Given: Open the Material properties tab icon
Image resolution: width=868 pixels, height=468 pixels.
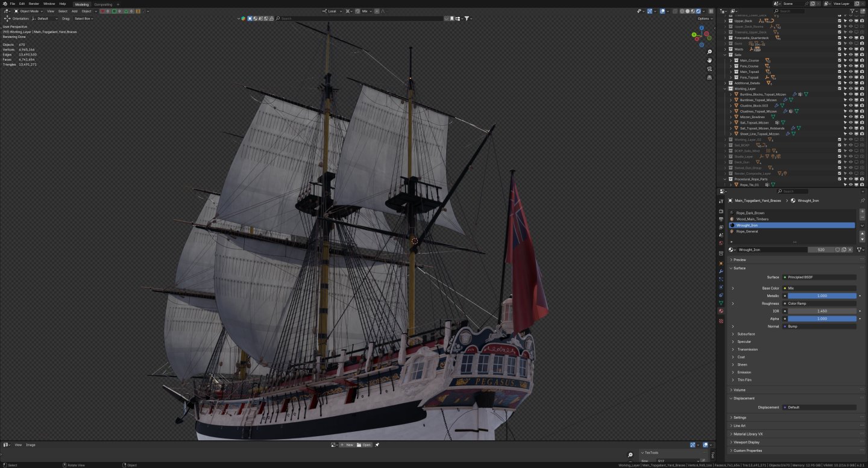Looking at the screenshot, I should point(721,311).
